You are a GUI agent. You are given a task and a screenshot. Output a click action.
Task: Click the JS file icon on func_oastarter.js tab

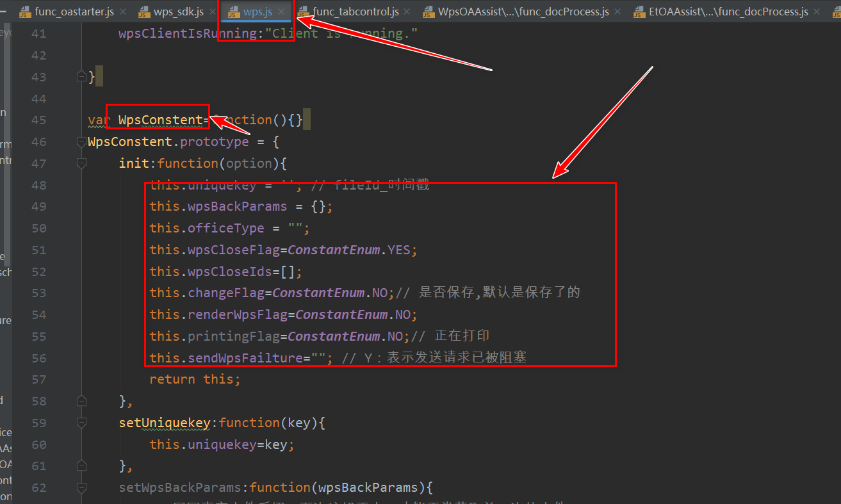24,12
